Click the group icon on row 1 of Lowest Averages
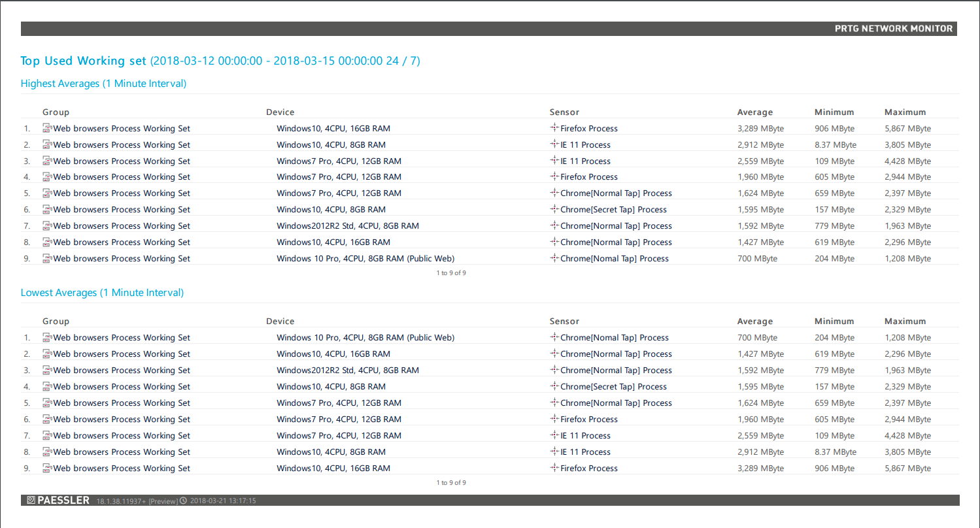Screen dimensions: 980x528 pyautogui.click(x=46, y=337)
